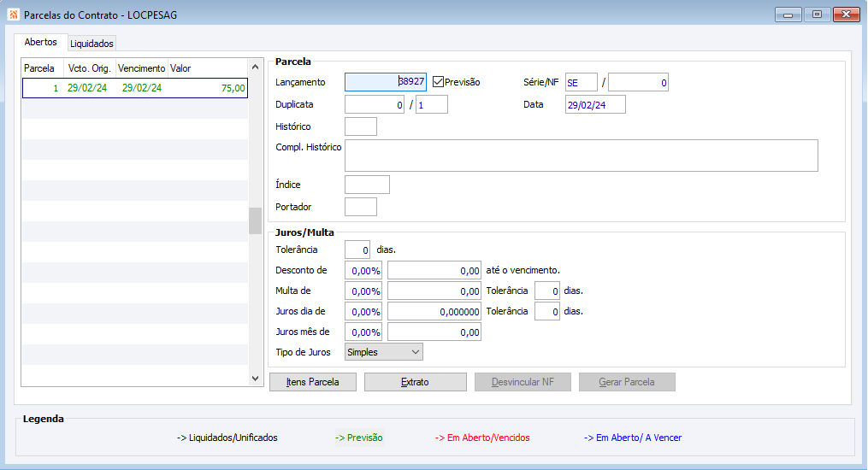Close the Parcelas do Contrato window
868x470 pixels.
click(x=847, y=15)
